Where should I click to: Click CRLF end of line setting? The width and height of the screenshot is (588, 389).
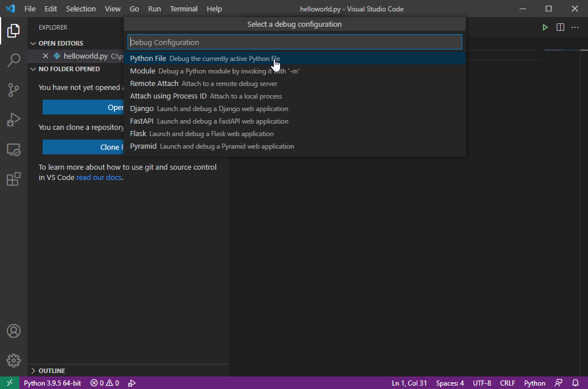pyautogui.click(x=507, y=383)
